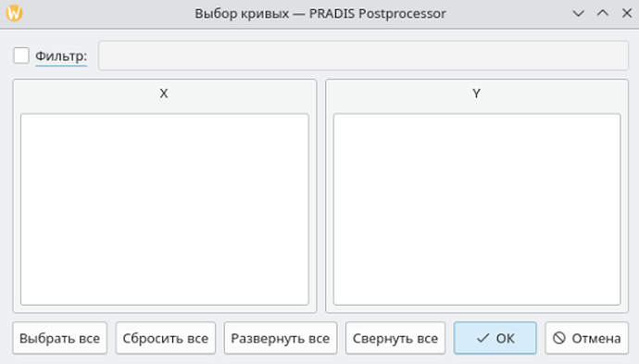This screenshot has width=639, height=364.
Task: Maximize window using the up chevron
Action: coord(603,14)
